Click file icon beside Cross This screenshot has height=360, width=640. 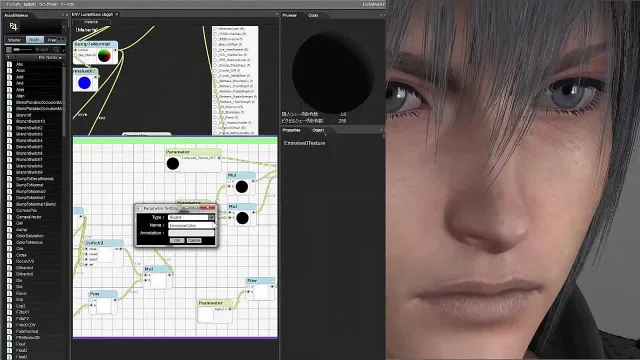pyautogui.click(x=9, y=255)
